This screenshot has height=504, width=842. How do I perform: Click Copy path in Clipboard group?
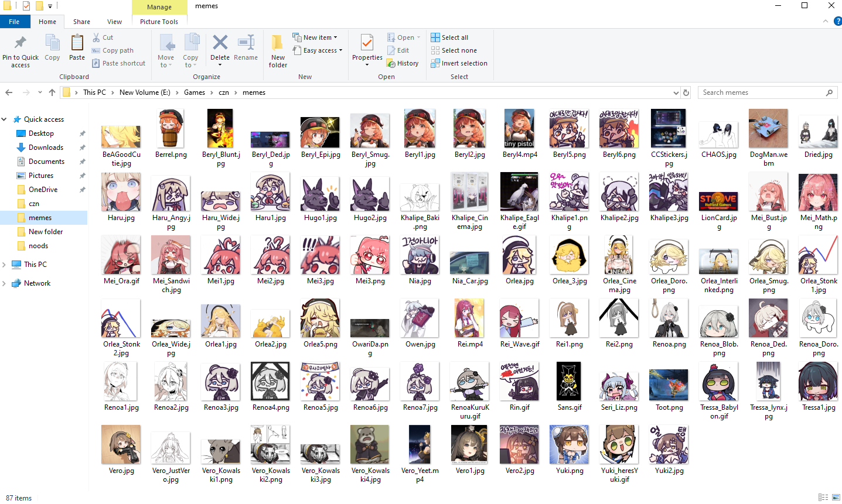(x=113, y=50)
